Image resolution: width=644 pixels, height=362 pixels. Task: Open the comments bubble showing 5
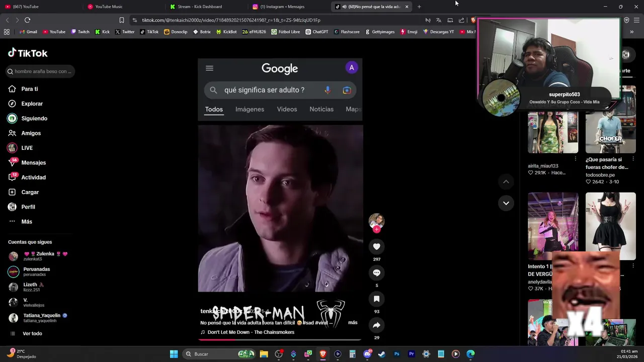coord(376,273)
